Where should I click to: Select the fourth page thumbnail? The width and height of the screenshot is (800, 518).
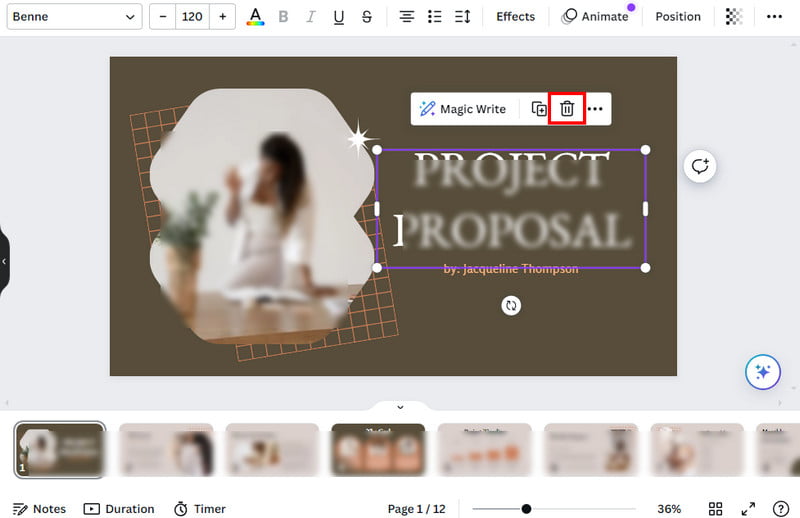click(x=378, y=449)
